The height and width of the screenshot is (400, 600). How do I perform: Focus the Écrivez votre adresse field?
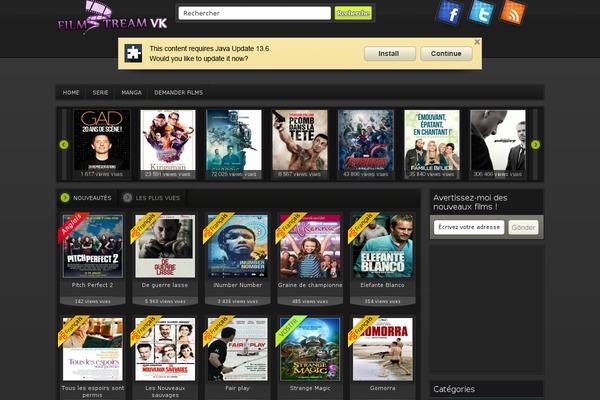(x=469, y=227)
